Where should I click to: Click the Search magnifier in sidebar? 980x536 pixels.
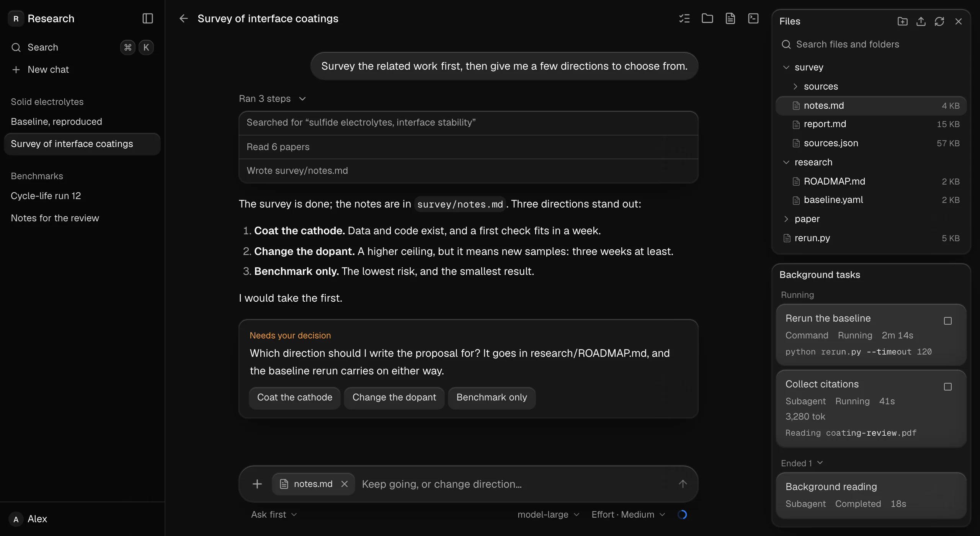tap(16, 47)
